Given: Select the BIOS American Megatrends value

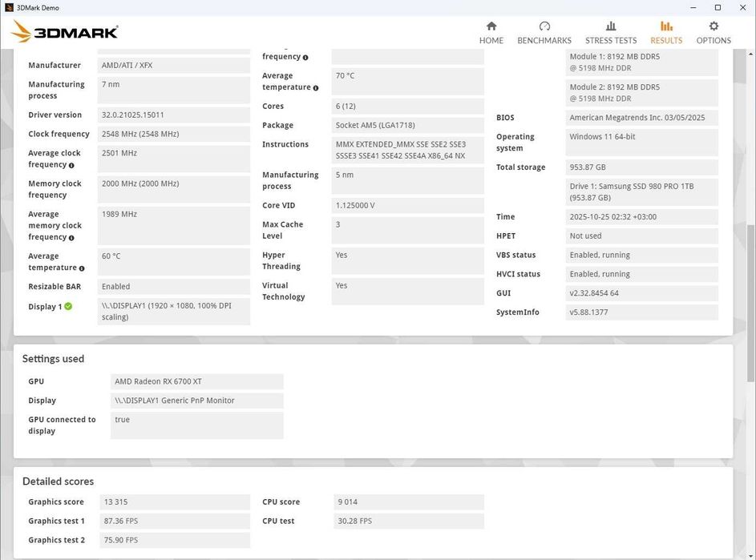Looking at the screenshot, I should tap(641, 117).
